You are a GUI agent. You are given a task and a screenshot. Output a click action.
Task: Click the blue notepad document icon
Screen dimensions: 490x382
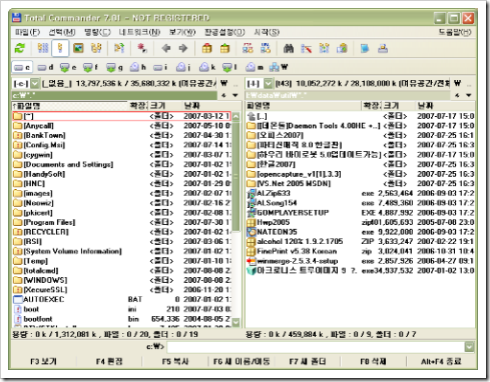(x=365, y=48)
